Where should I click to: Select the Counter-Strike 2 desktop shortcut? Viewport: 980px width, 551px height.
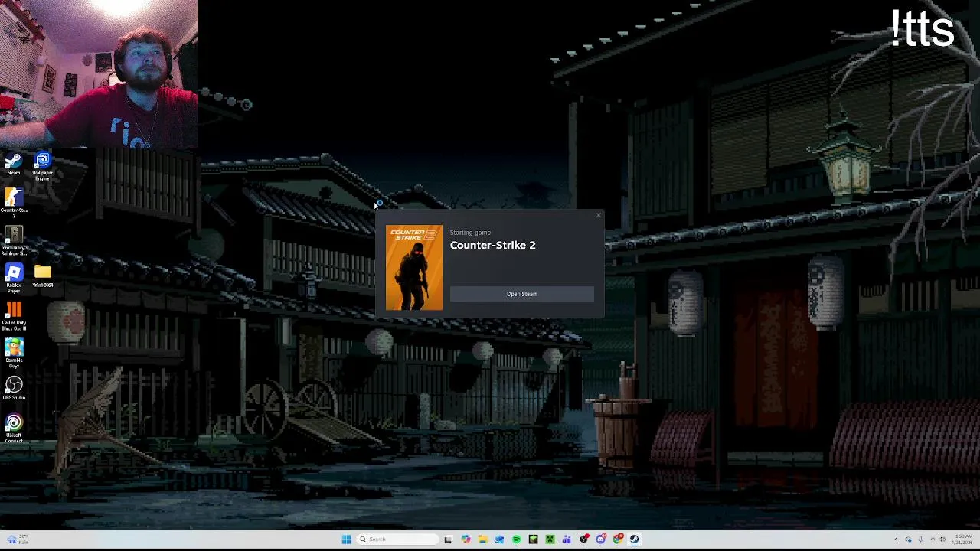[14, 203]
